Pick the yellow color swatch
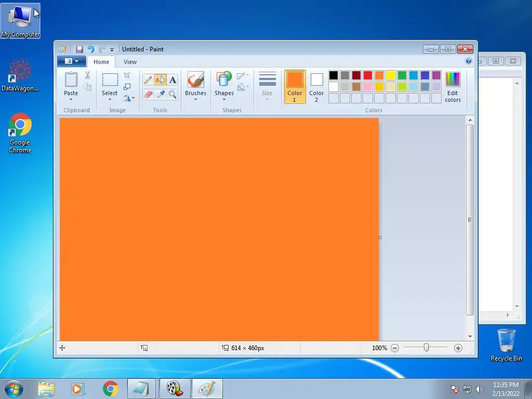This screenshot has width=532, height=399. 391,75
